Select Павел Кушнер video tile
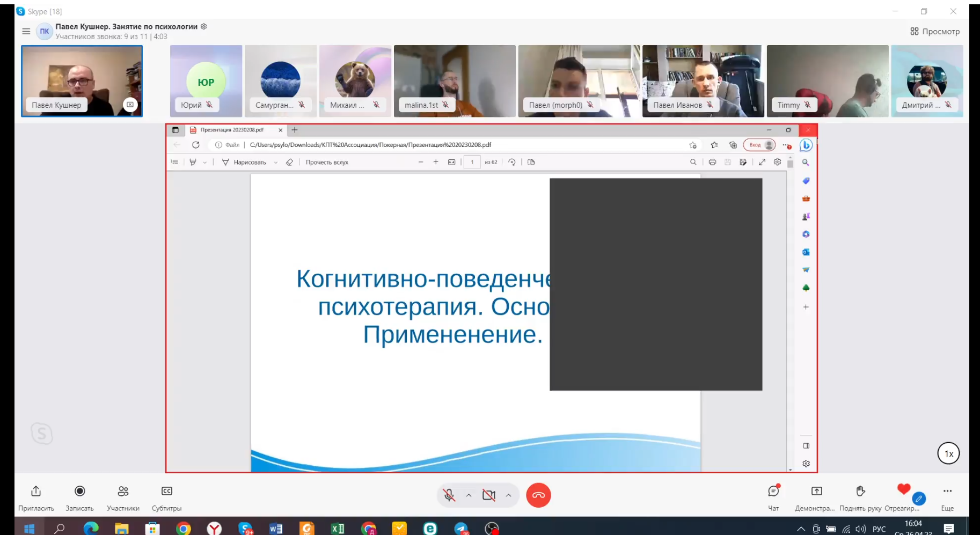Screen dimensions: 980x535 pyautogui.click(x=82, y=81)
